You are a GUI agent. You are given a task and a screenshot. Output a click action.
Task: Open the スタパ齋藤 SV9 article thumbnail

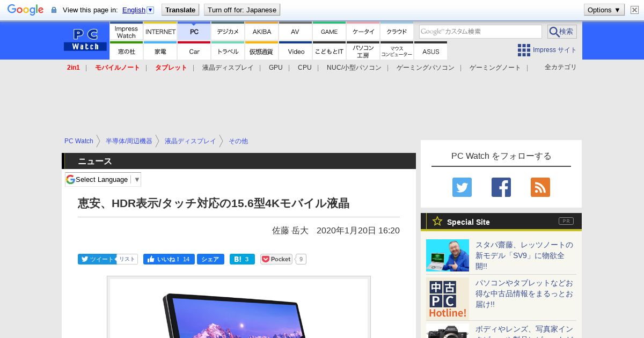click(x=448, y=255)
